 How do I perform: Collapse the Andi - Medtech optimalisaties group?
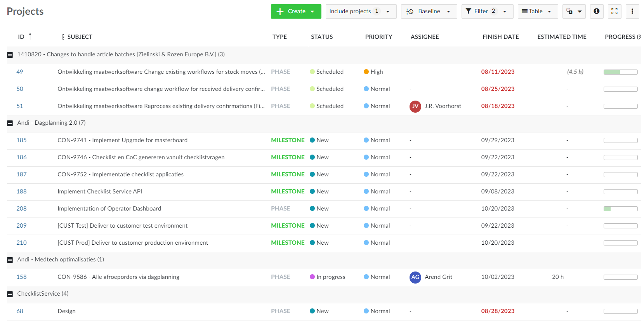point(10,260)
